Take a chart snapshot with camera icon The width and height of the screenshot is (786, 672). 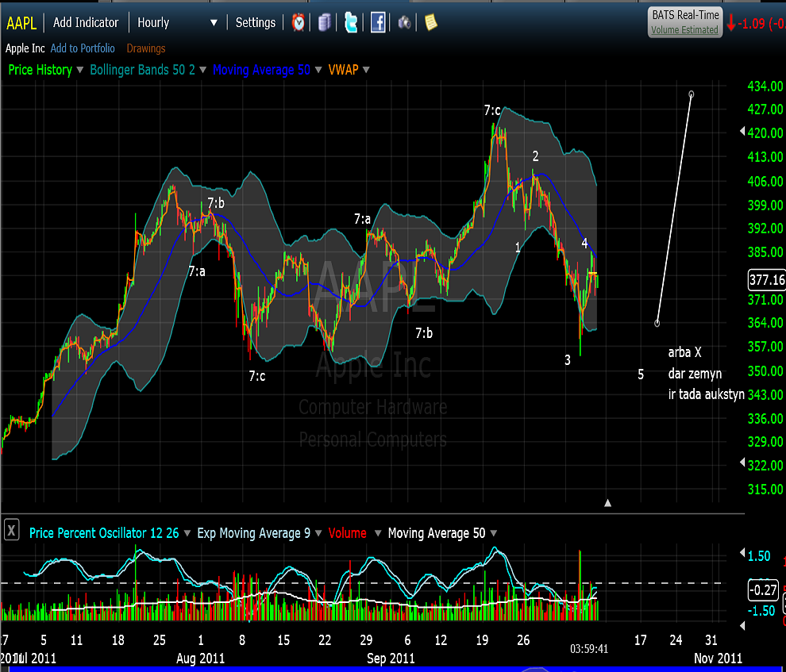[x=404, y=22]
